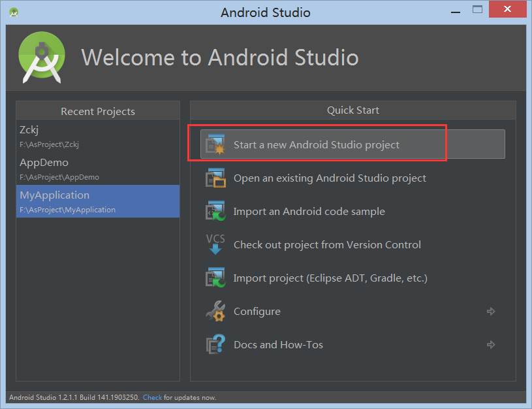
Task: Expand the Docs and How-Tos arrow
Action: (x=491, y=344)
